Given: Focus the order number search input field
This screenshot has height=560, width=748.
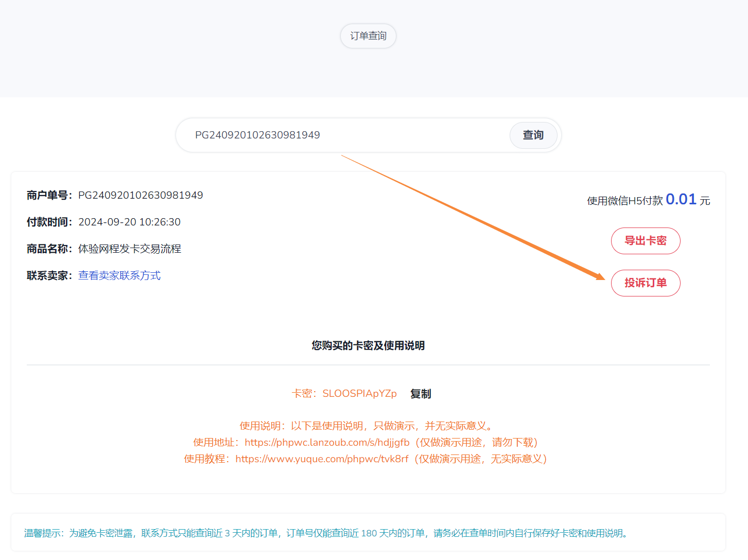Looking at the screenshot, I should pyautogui.click(x=340, y=135).
